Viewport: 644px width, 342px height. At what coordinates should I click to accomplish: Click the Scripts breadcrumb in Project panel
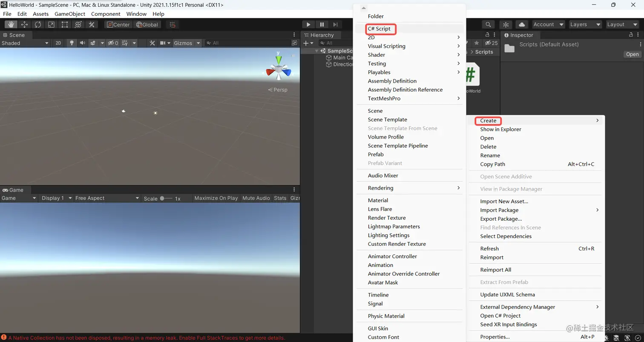(x=484, y=52)
